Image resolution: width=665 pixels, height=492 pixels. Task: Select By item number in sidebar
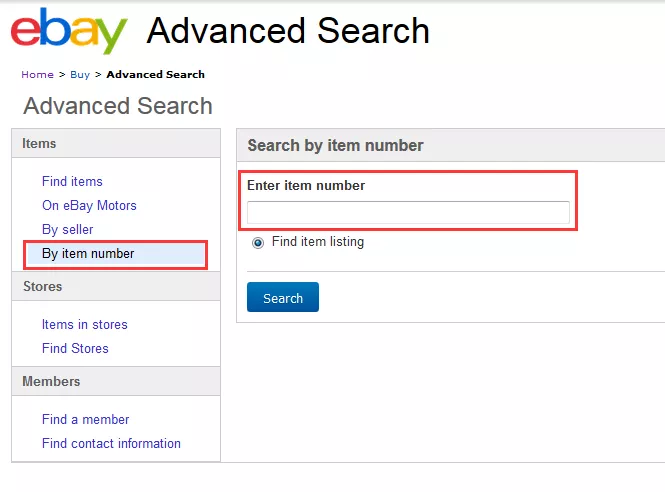(88, 254)
